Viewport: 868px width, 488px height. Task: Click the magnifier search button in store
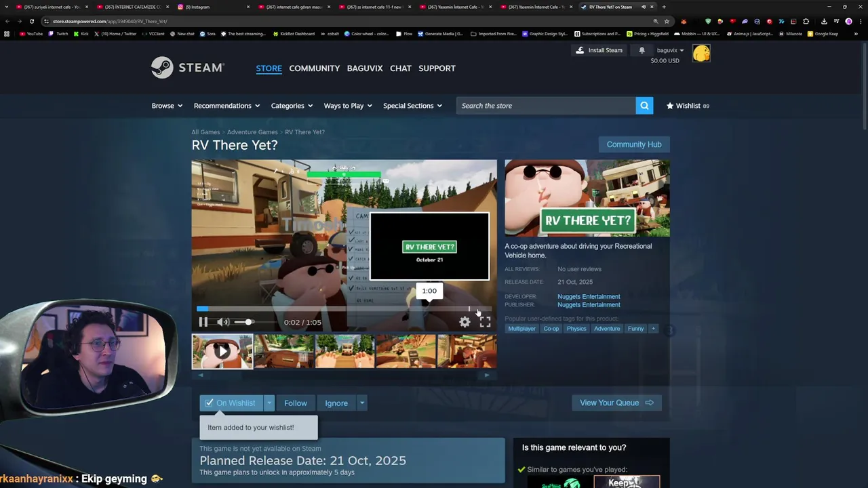[x=644, y=106]
